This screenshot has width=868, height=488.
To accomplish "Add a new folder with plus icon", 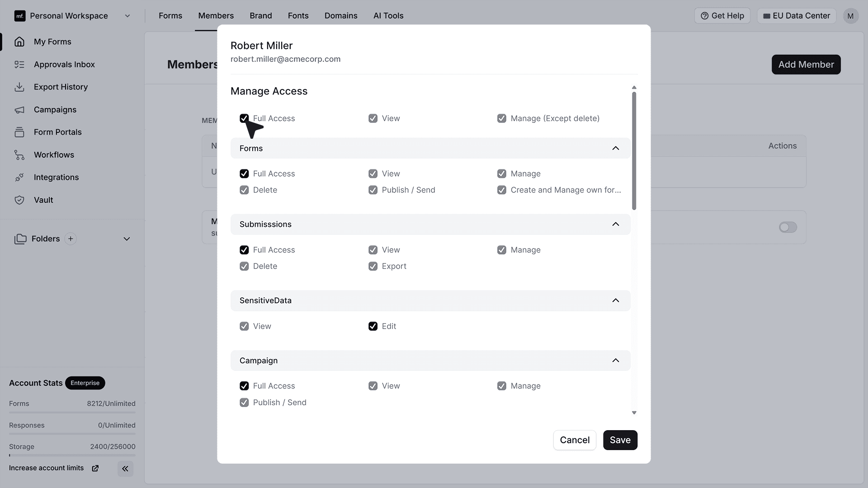I will pyautogui.click(x=71, y=239).
